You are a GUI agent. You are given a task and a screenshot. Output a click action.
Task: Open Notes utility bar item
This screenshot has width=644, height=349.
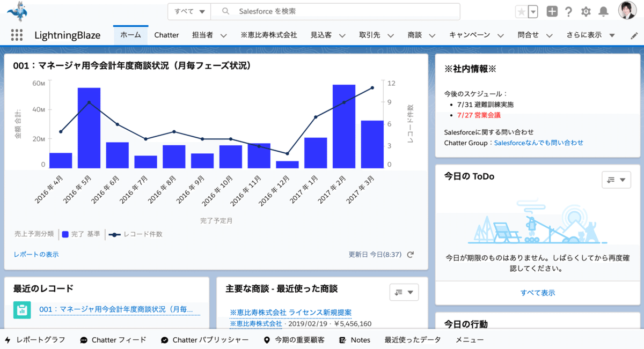(355, 340)
